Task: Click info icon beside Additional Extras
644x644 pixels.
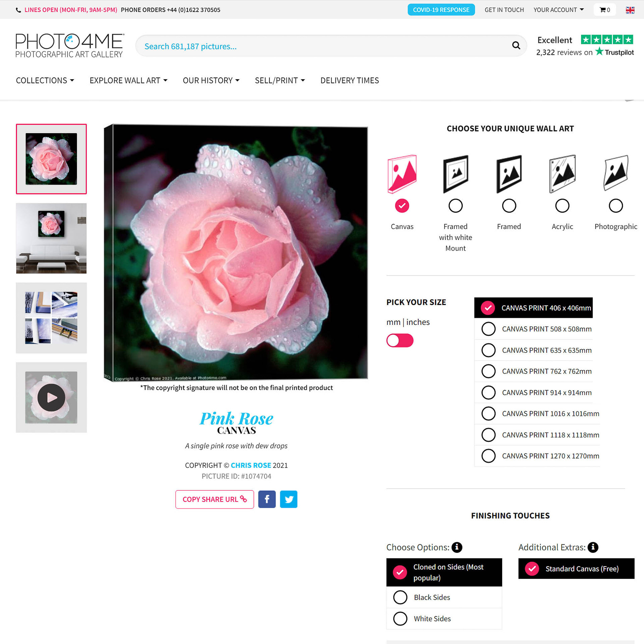Action: click(x=593, y=547)
